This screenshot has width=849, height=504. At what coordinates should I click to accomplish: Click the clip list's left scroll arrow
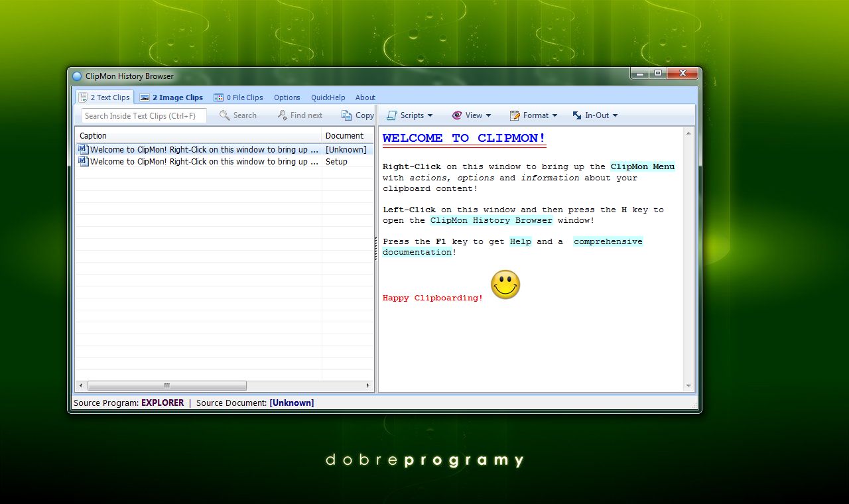pyautogui.click(x=82, y=385)
